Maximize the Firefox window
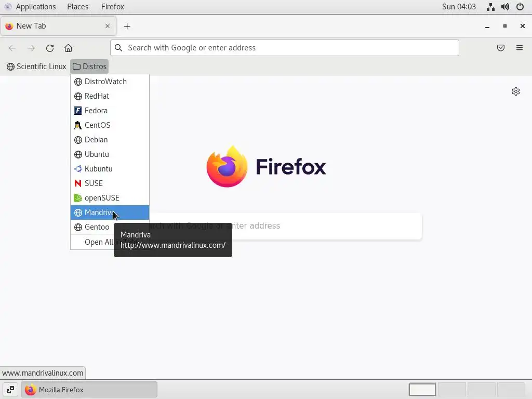The height and width of the screenshot is (399, 532). [505, 26]
